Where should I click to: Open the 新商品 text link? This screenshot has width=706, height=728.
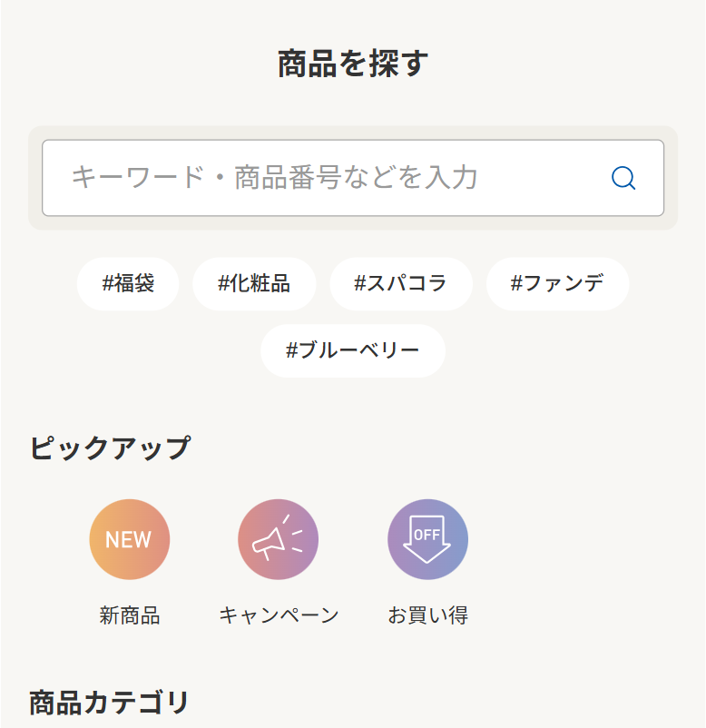(x=130, y=615)
